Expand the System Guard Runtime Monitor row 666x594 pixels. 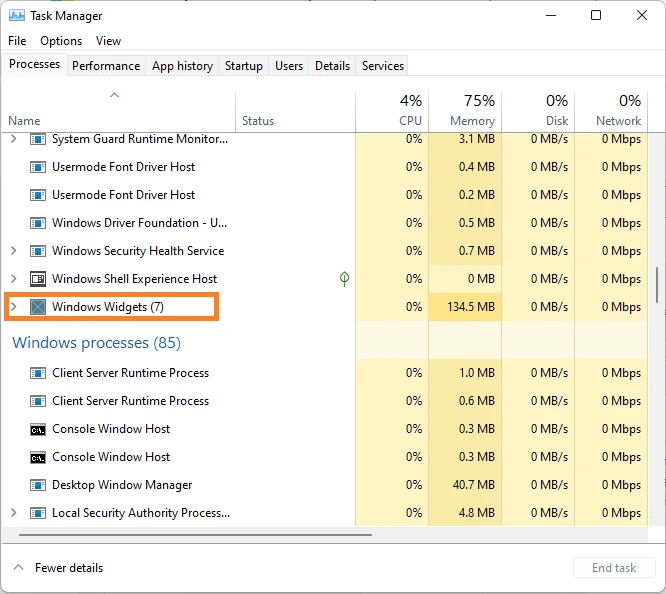pos(14,139)
